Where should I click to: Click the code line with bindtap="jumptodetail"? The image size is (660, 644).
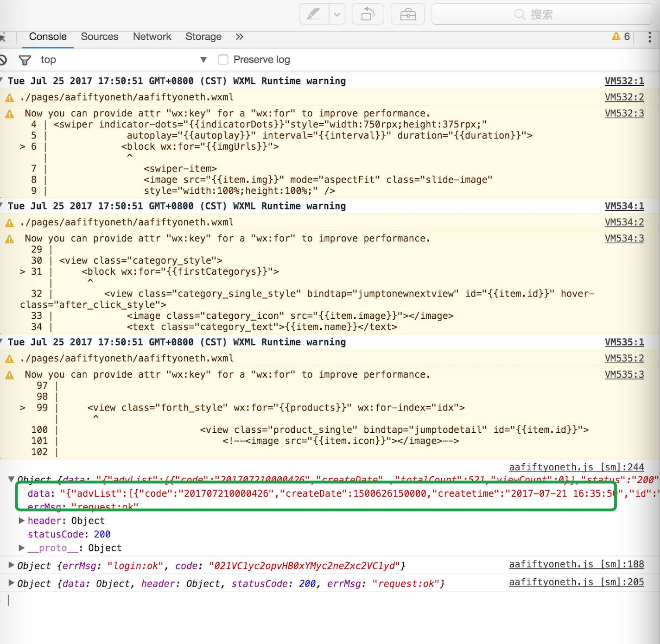[x=394, y=430]
